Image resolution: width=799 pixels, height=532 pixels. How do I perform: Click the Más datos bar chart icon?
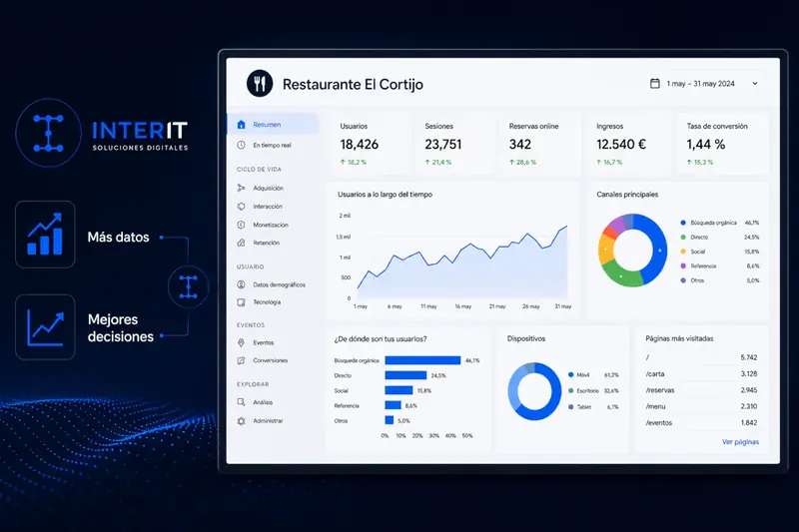click(45, 235)
